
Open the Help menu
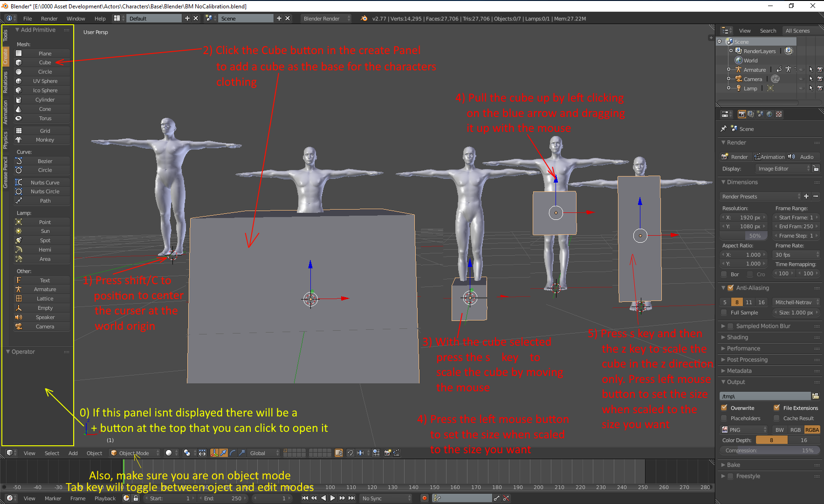(100, 19)
